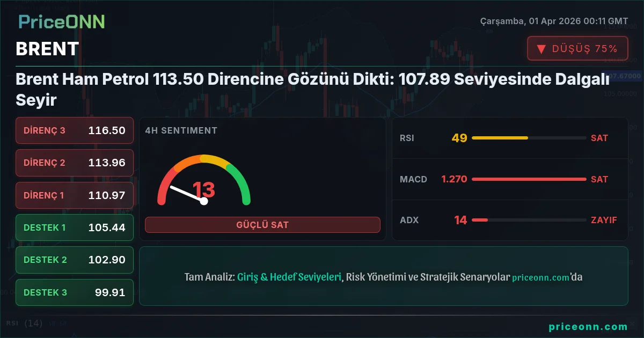Viewport: 644px width, 338px height.
Task: Toggle the DESTEK 1 support level
Action: [74, 227]
